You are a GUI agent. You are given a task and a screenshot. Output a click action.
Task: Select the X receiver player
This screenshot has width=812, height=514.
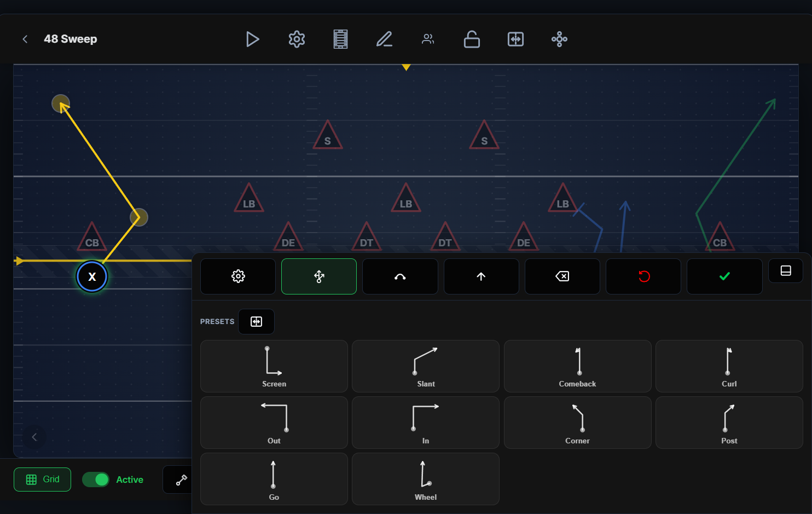click(x=92, y=276)
